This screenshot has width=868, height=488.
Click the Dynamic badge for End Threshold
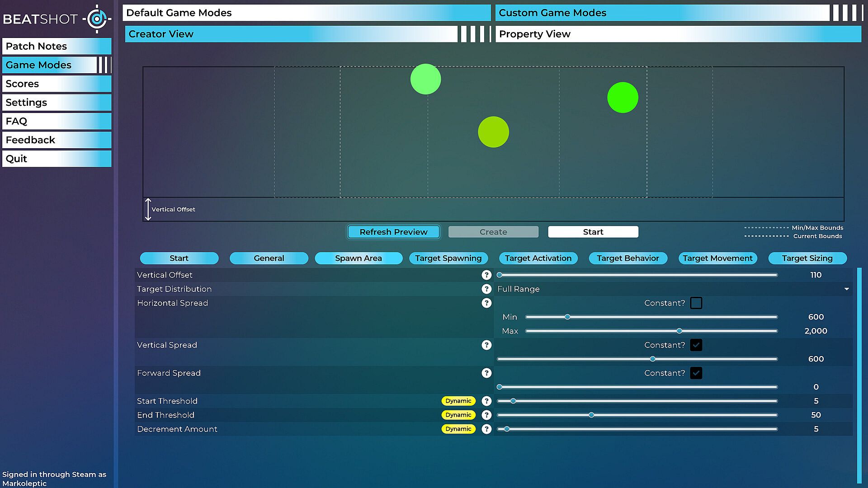(x=458, y=415)
